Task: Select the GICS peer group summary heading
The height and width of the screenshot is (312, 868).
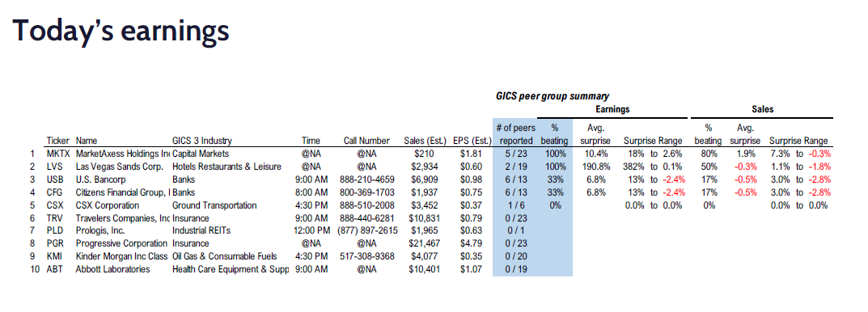Action: tap(553, 96)
